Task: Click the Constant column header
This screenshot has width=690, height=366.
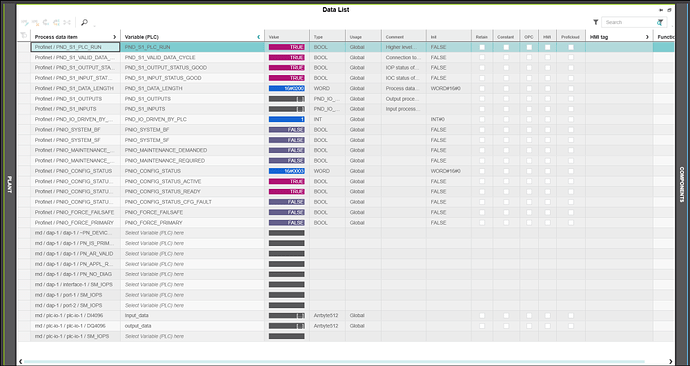Action: pos(506,37)
